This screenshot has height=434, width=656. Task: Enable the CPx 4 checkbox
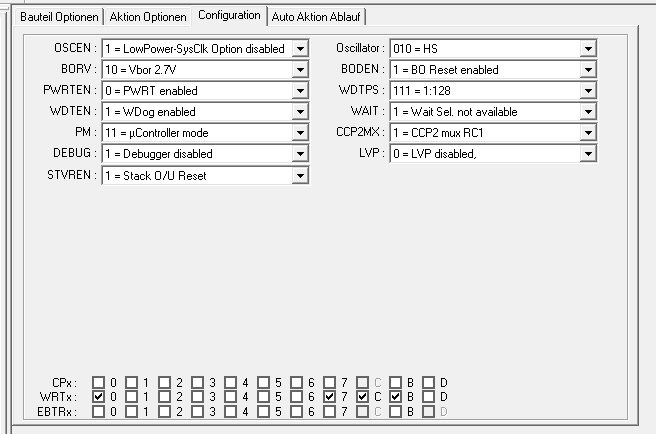pos(230,382)
